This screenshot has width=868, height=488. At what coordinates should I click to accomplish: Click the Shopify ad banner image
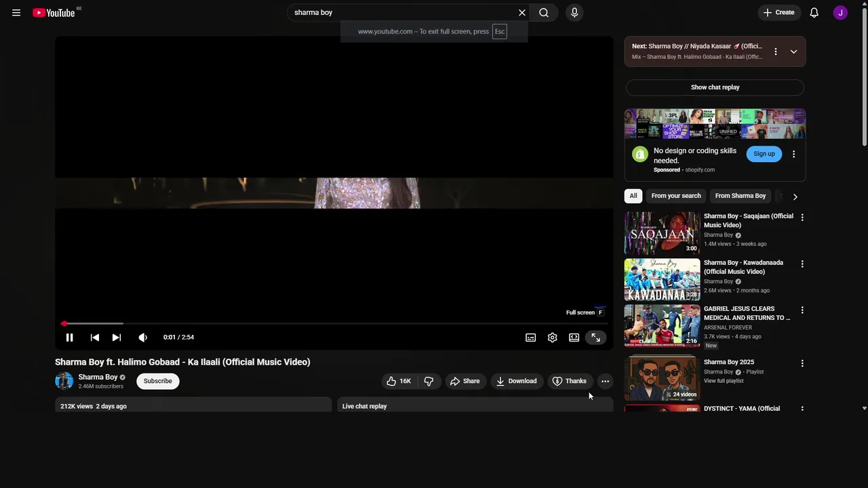[x=715, y=124]
